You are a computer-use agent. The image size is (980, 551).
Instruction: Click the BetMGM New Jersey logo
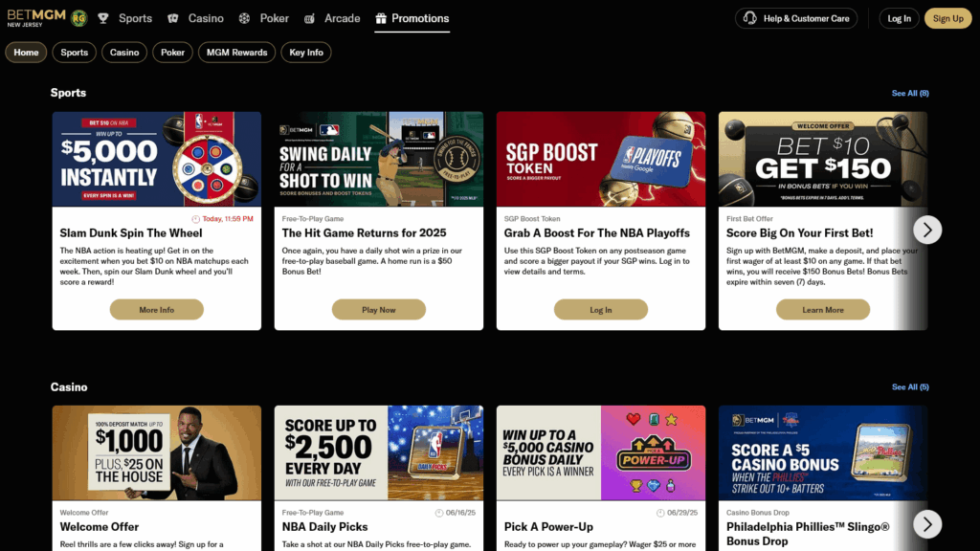[x=36, y=18]
